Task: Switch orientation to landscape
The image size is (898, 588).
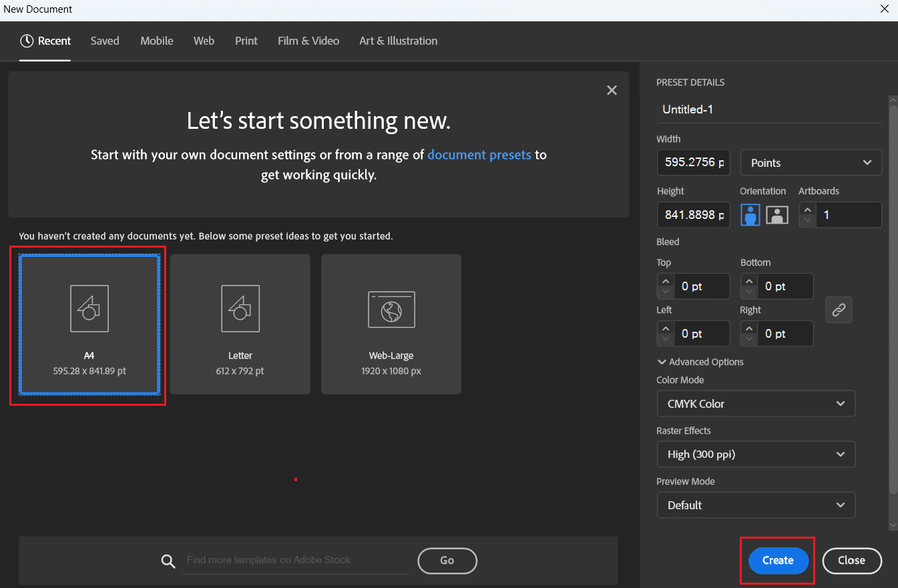Action: click(x=776, y=214)
